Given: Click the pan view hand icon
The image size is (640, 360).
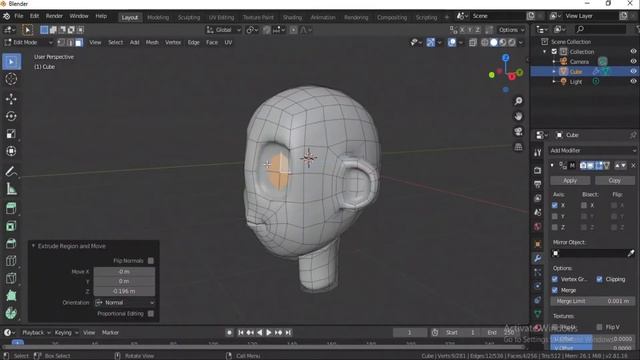Looking at the screenshot, I should (518, 116).
